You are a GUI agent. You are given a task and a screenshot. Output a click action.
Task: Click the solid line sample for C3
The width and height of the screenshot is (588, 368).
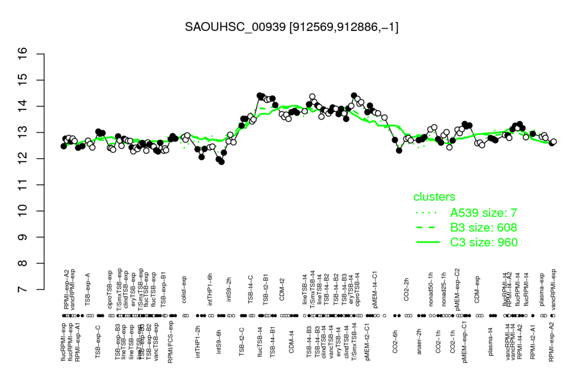427,242
